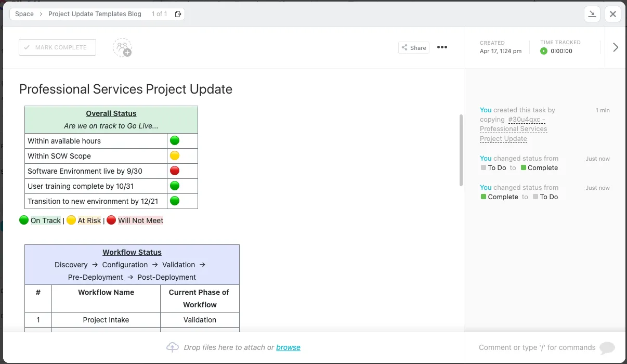Click 'Are we on track to Go Live...' text

(x=111, y=126)
